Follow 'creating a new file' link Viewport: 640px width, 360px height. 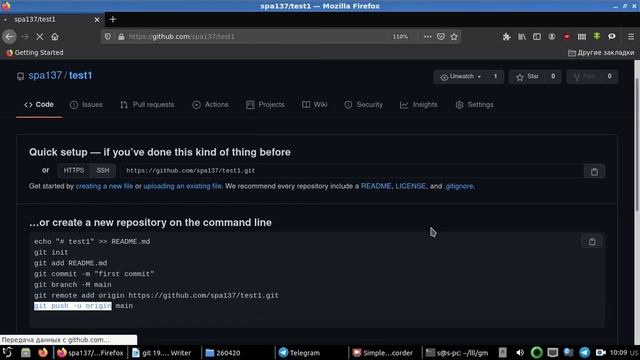pyautogui.click(x=104, y=186)
